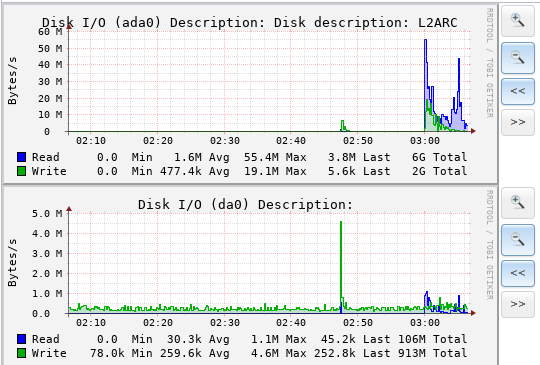Click the '30.3k Avg' read value for da0
540x365 pixels.
coord(198,339)
